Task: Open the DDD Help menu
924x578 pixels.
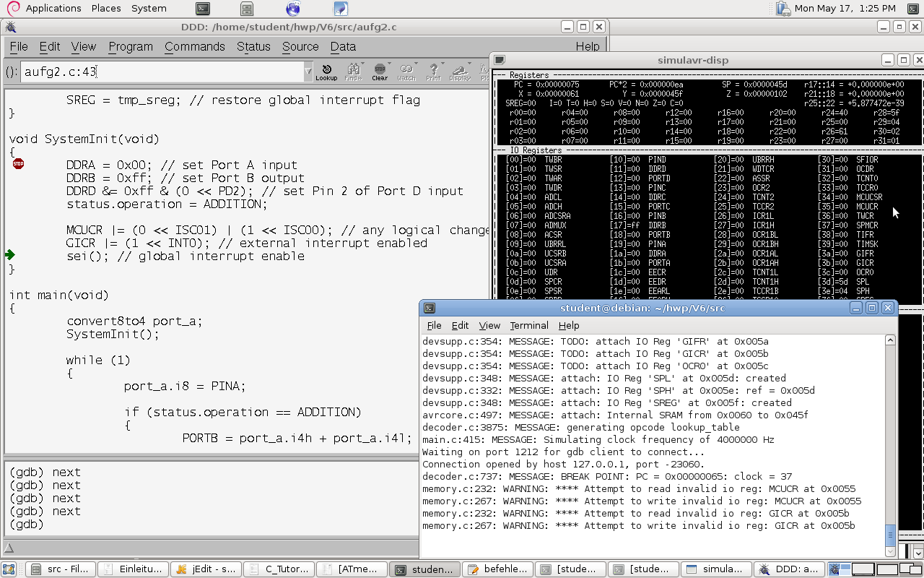Action: click(x=588, y=46)
